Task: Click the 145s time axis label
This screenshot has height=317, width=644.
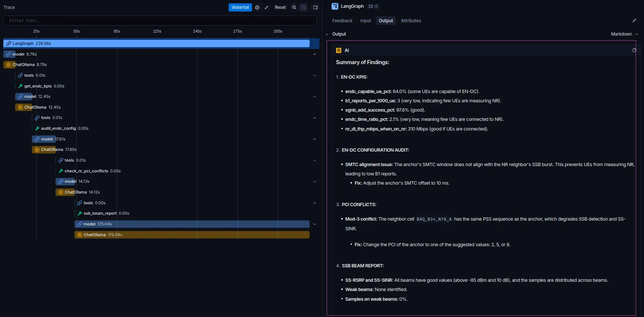Action: point(197,31)
